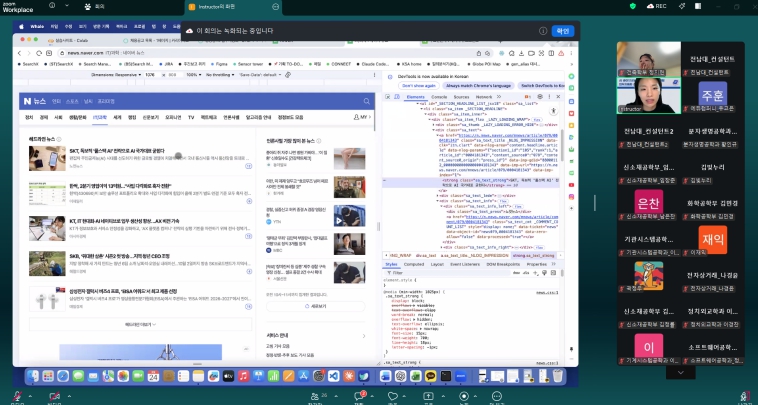Click green encryption shield icon
The height and width of the screenshot is (405, 758).
click(x=633, y=6)
